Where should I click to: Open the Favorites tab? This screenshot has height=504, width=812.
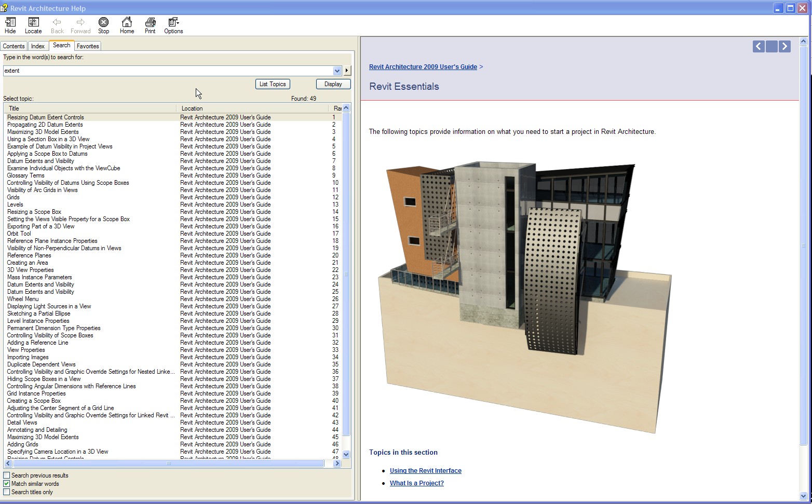point(88,46)
